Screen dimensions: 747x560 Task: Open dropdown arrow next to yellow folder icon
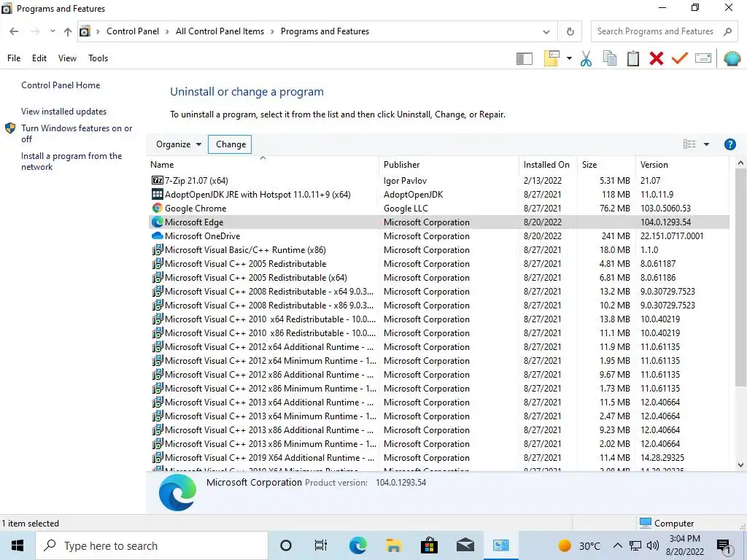(x=569, y=58)
